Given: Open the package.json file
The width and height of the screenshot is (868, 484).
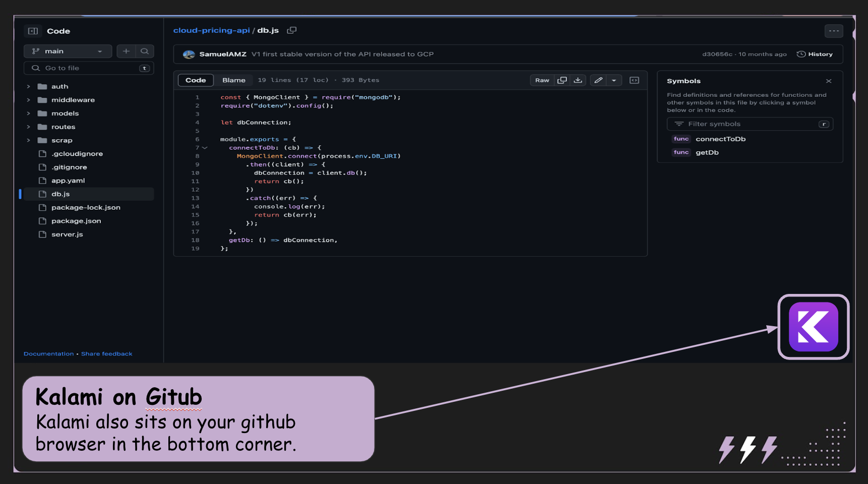Looking at the screenshot, I should 76,221.
